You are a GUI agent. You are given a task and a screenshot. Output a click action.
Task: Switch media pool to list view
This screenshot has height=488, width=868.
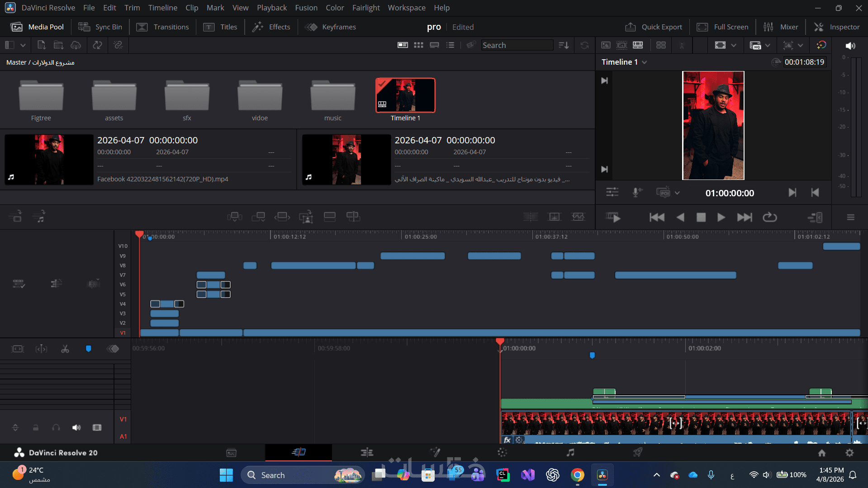tap(450, 45)
